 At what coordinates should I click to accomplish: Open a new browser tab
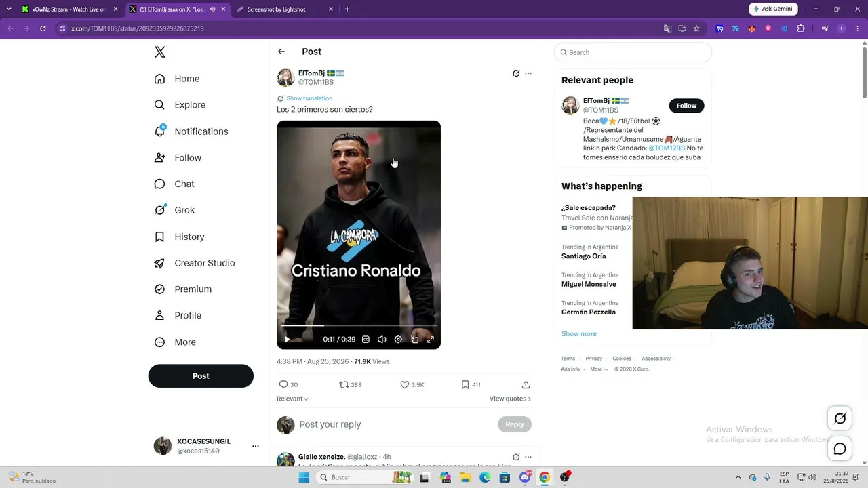(347, 9)
